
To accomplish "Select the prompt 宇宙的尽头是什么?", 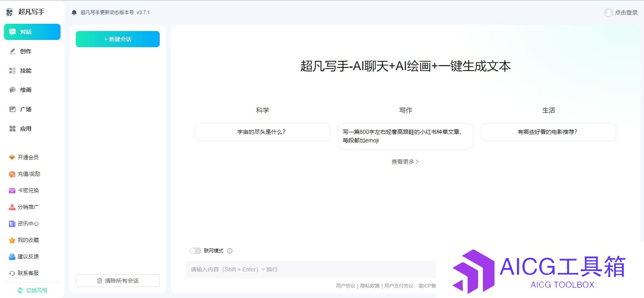I will 263,132.
